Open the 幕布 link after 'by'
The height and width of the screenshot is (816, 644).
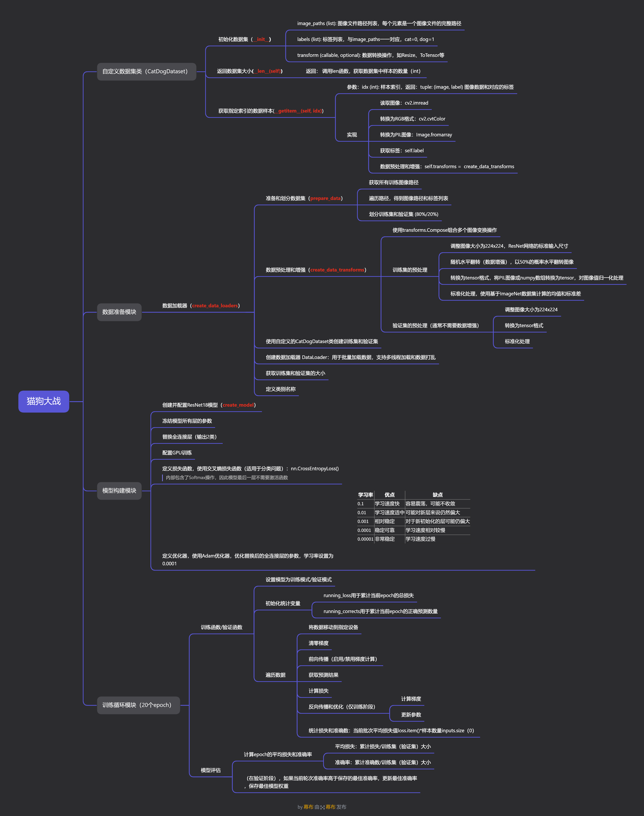coord(308,807)
